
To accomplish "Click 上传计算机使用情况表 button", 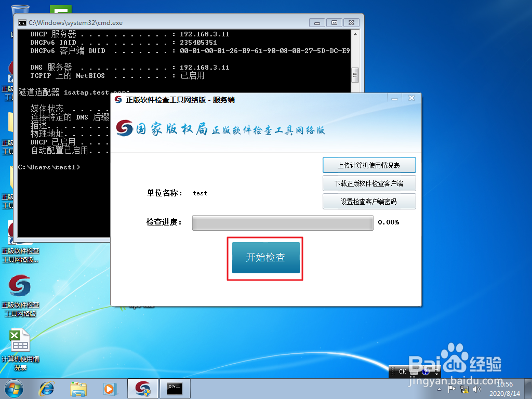I will coord(369,165).
